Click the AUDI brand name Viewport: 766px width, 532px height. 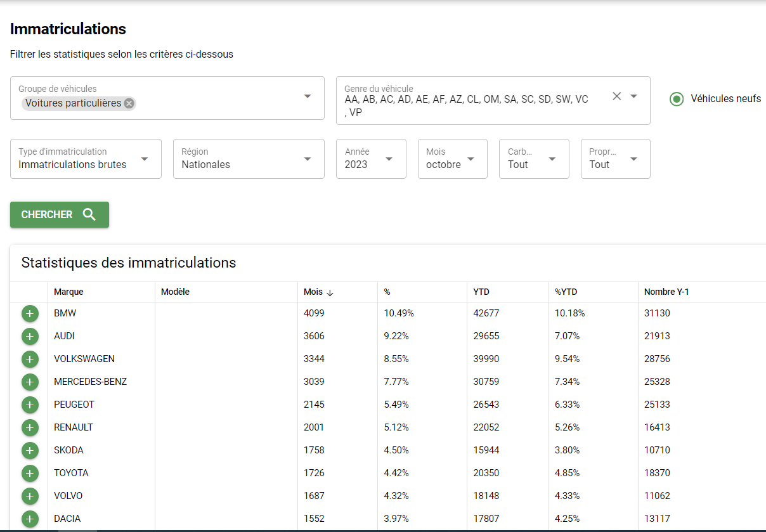coord(64,336)
